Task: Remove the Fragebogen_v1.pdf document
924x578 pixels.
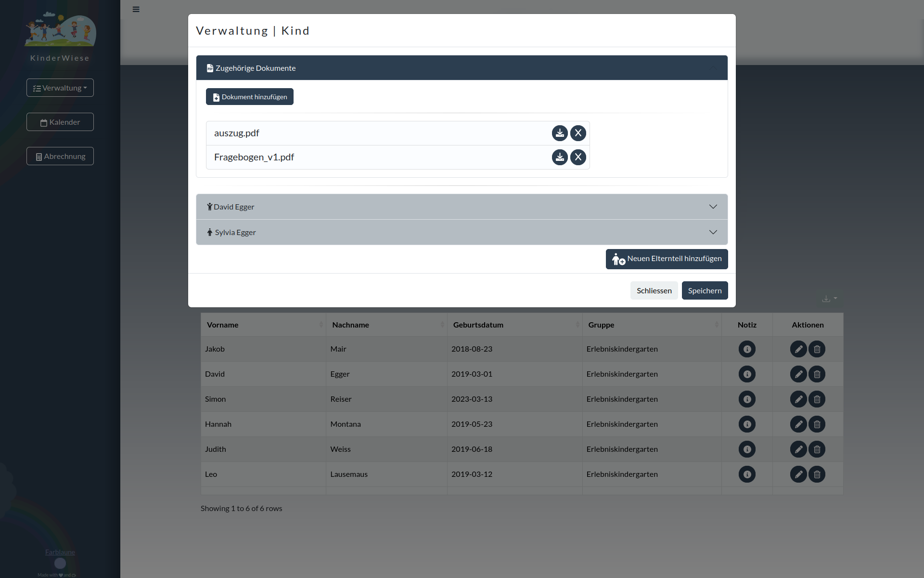Action: [578, 157]
